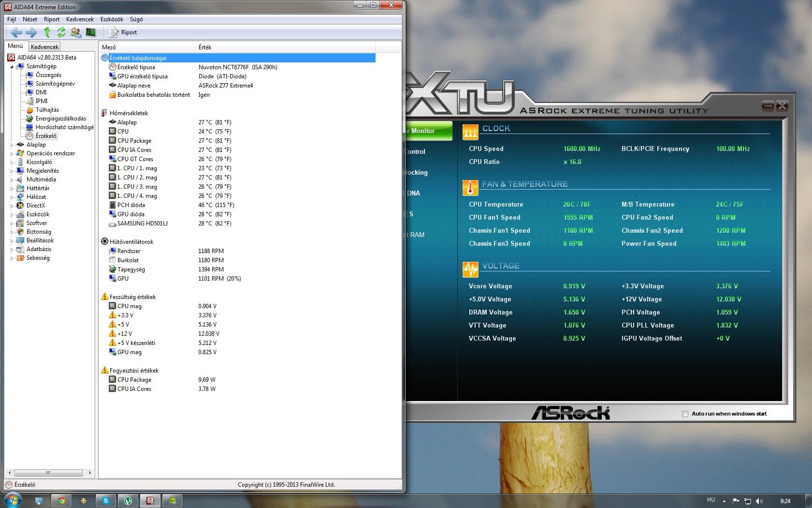Click the AIDA64 taskbar icon
This screenshot has width=812, height=508.
click(150, 501)
